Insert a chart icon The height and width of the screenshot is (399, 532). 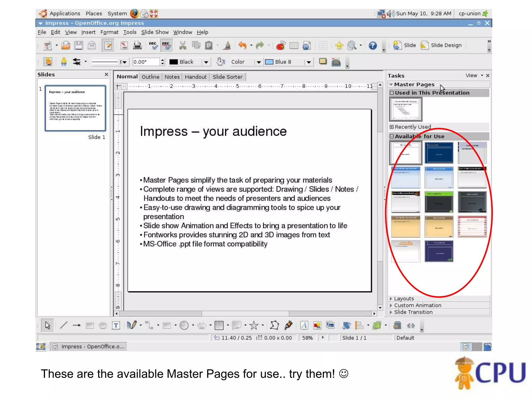281,45
